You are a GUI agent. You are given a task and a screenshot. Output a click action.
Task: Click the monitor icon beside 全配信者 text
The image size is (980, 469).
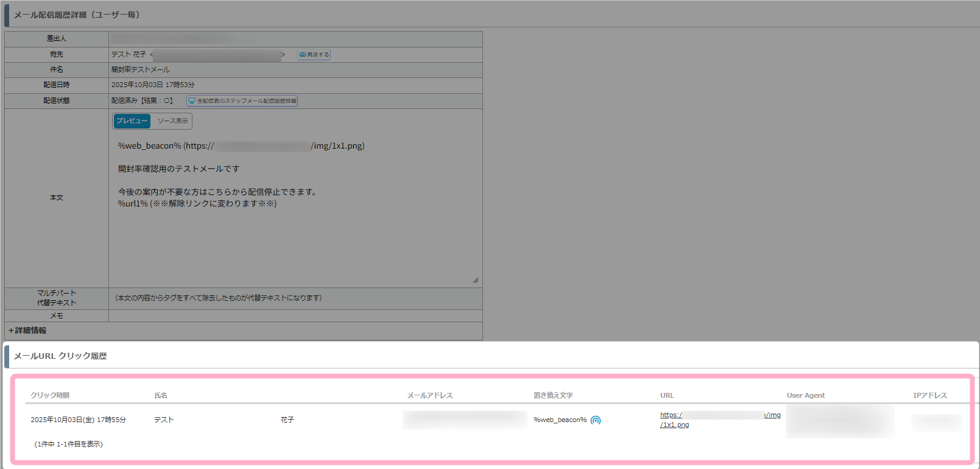pos(192,101)
